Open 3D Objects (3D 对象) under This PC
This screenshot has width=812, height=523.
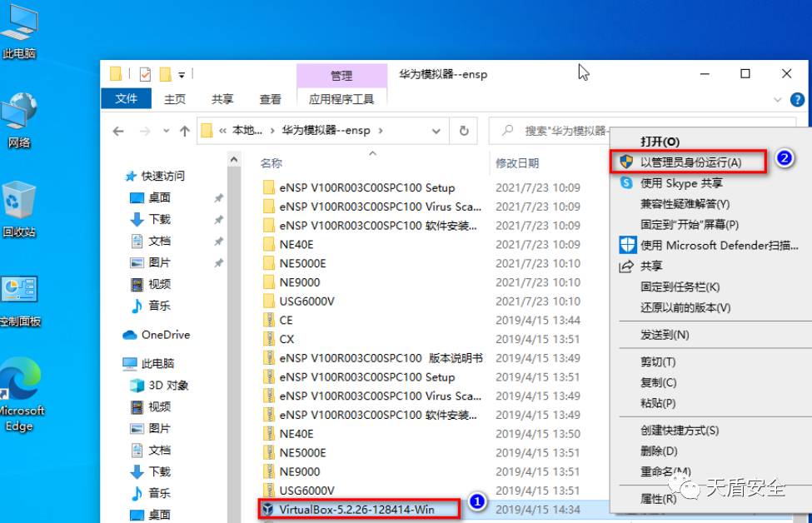[x=159, y=386]
